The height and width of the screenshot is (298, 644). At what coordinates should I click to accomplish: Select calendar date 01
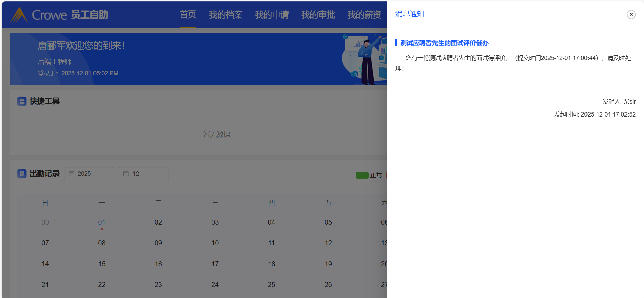click(102, 222)
